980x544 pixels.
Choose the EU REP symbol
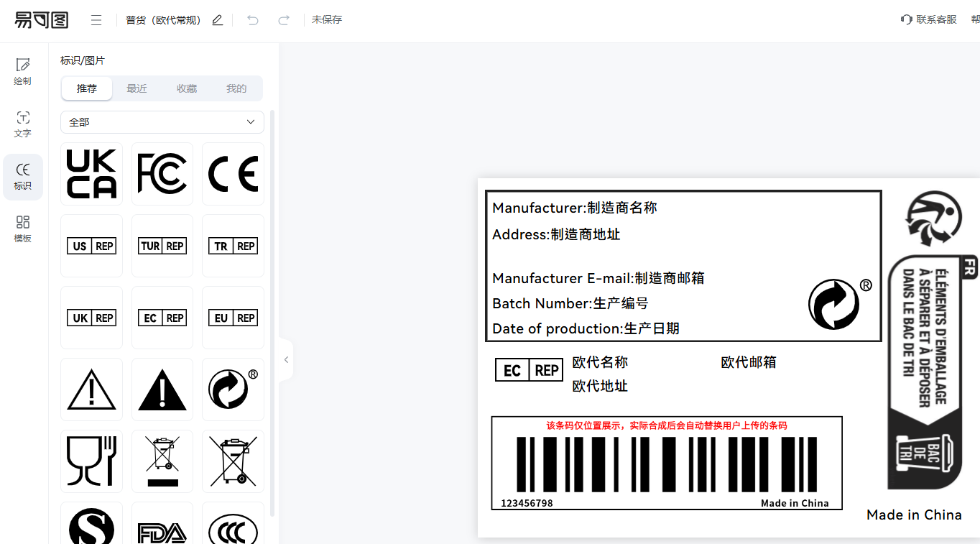[x=233, y=318]
